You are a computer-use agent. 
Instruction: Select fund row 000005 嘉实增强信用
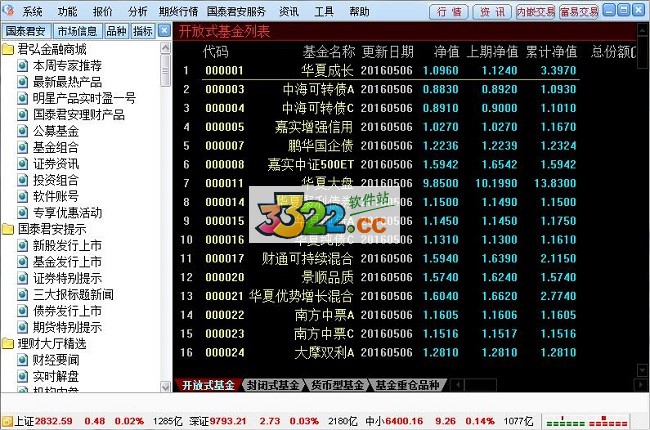tap(379, 127)
